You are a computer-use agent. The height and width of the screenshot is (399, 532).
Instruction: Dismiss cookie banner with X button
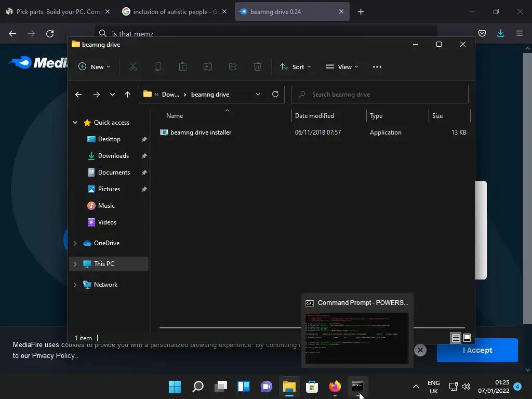coord(420,350)
